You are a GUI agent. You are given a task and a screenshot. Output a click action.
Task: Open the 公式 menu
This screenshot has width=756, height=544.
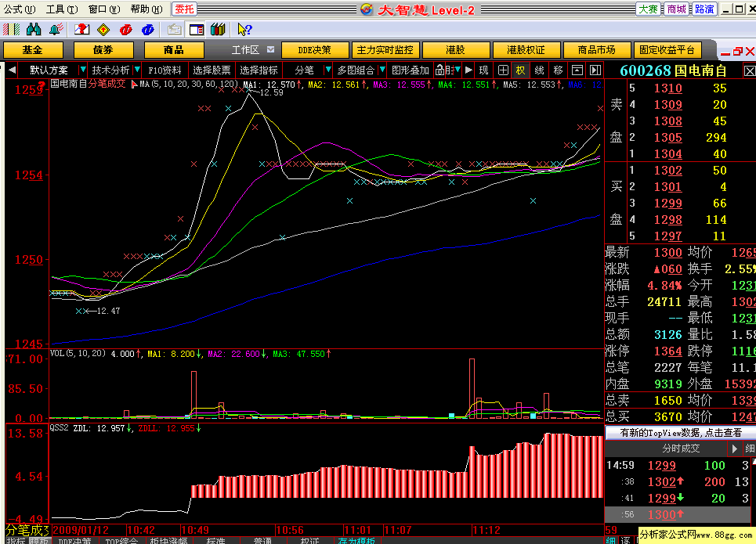pos(20,9)
